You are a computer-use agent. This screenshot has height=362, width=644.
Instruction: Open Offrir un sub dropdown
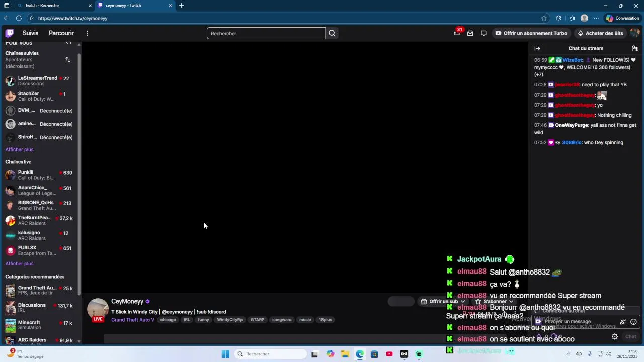click(x=443, y=302)
